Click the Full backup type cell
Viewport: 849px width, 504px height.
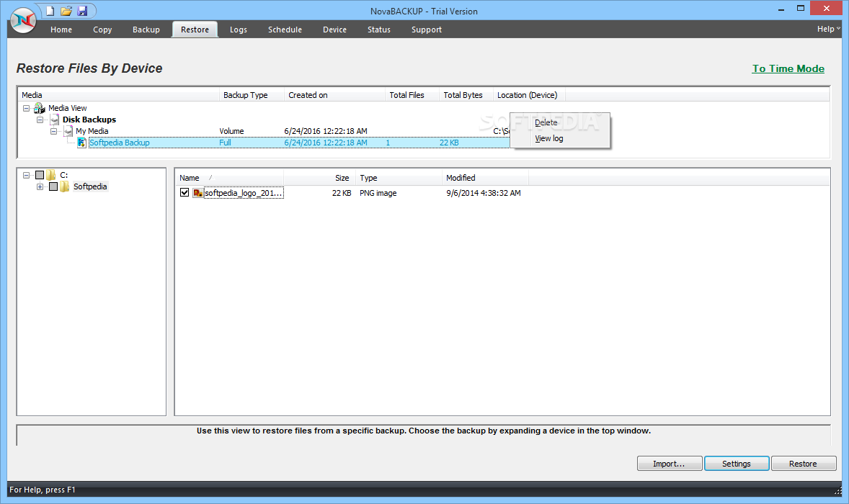[226, 143]
